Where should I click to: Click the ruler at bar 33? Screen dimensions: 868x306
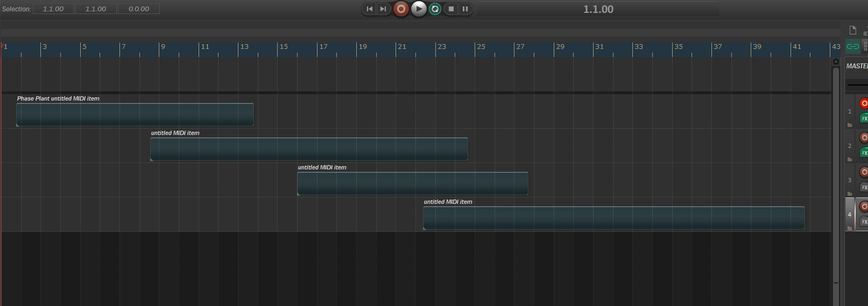[x=639, y=47]
